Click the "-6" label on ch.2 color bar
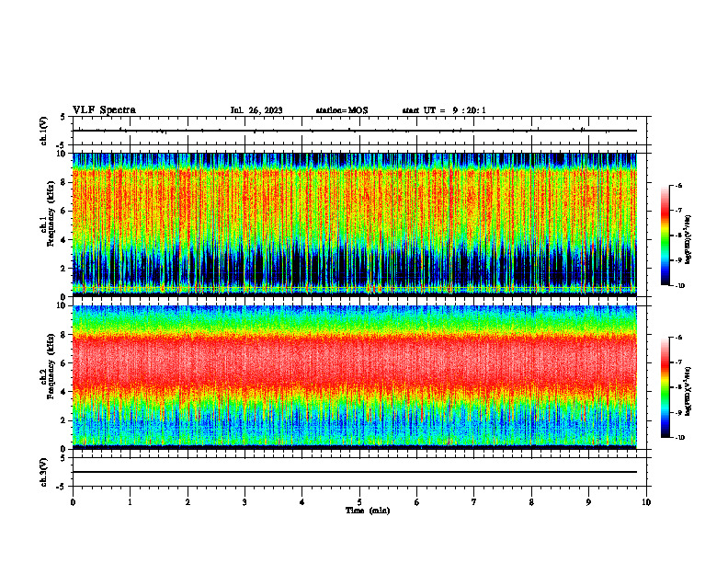 (678, 338)
